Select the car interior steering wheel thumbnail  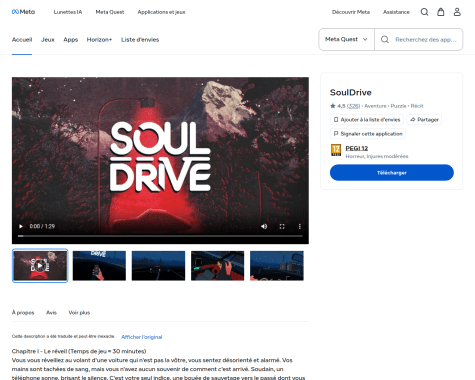[217, 266]
